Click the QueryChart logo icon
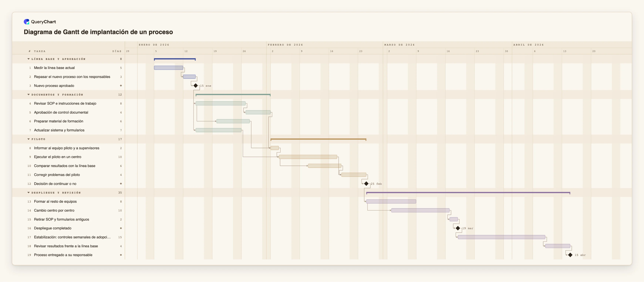This screenshot has width=644, height=282. (x=26, y=22)
